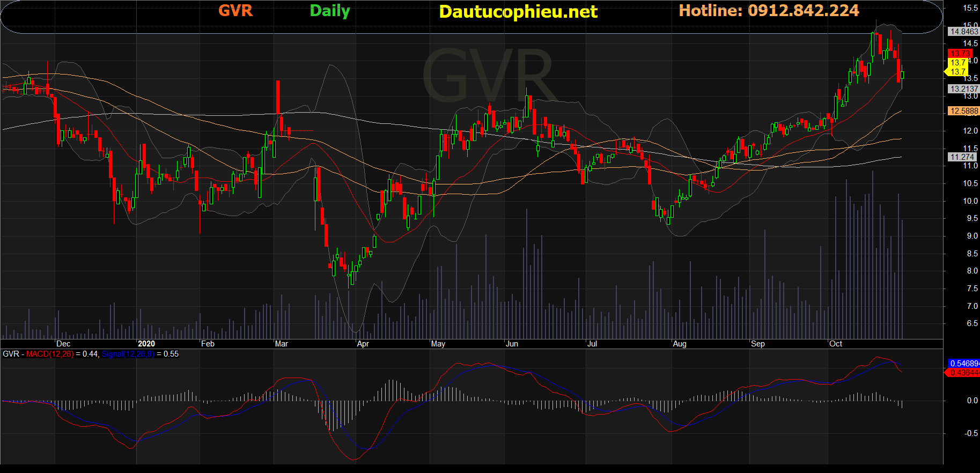The height and width of the screenshot is (473, 980).
Task: Click the 11.274 moving average price tag
Action: click(962, 157)
